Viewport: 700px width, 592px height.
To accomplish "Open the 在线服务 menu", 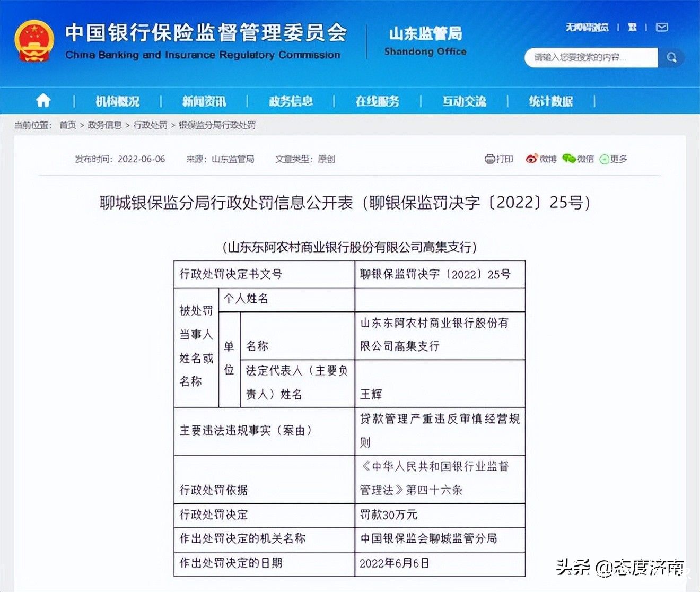I will click(x=378, y=101).
